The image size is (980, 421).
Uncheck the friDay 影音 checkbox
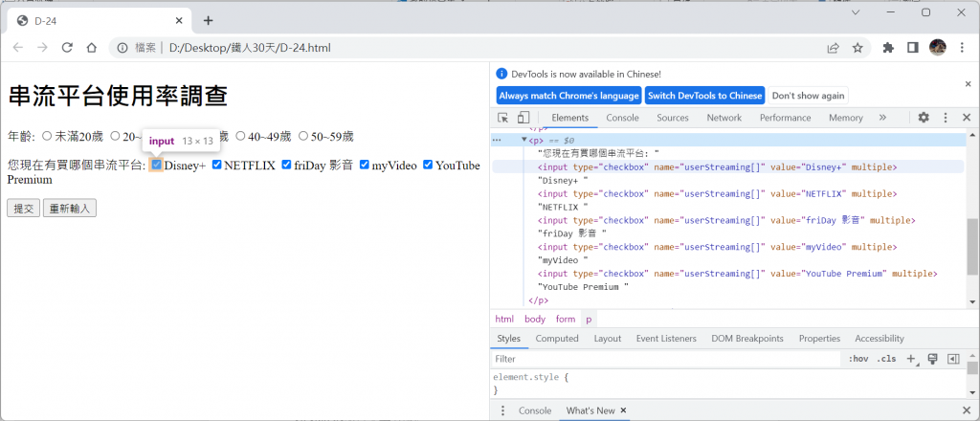click(x=286, y=165)
